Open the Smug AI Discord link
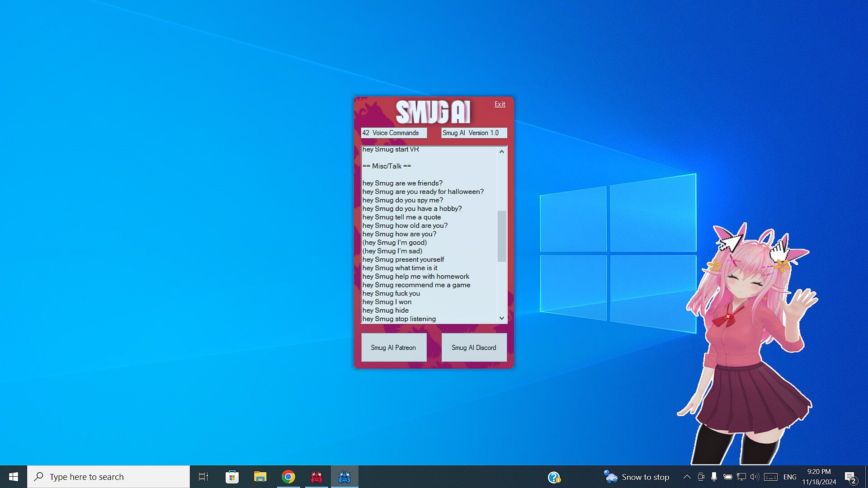868x488 pixels. coord(474,347)
